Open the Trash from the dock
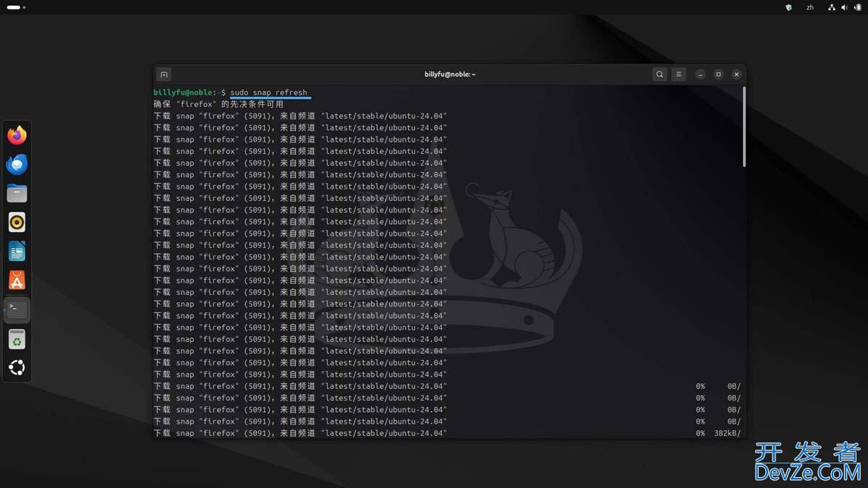This screenshot has width=868, height=488. (x=17, y=338)
